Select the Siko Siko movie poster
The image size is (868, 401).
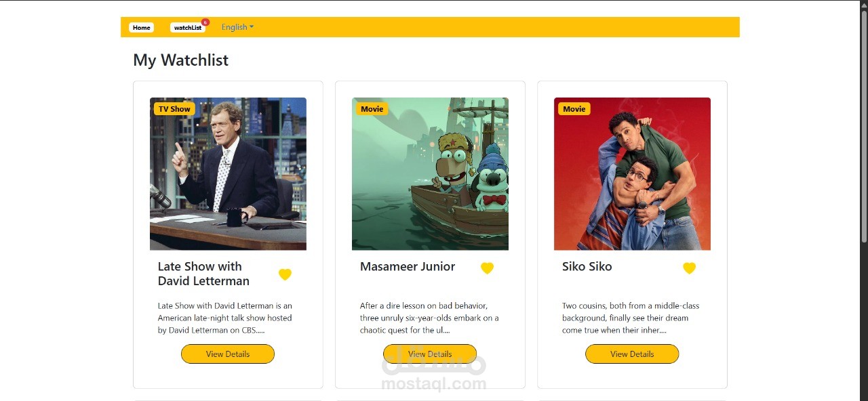[x=632, y=174]
